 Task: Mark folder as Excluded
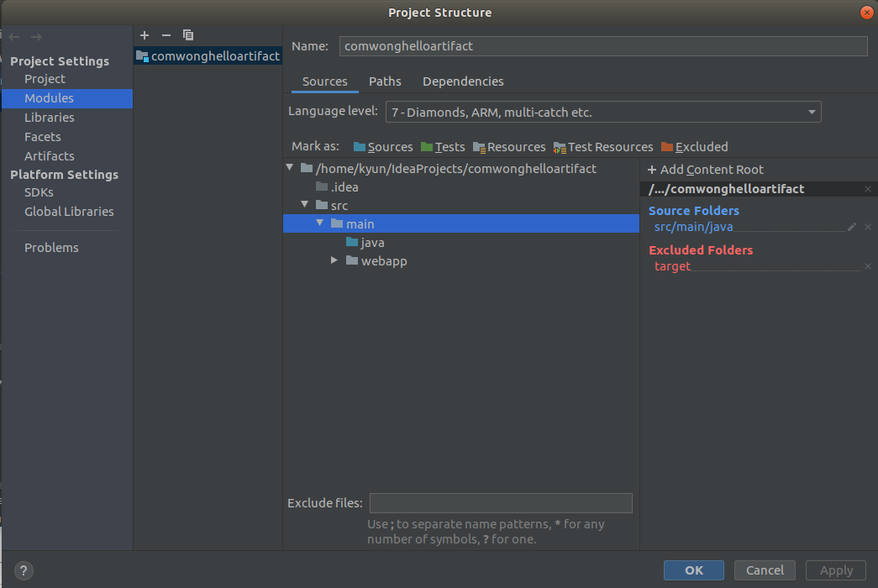[694, 147]
